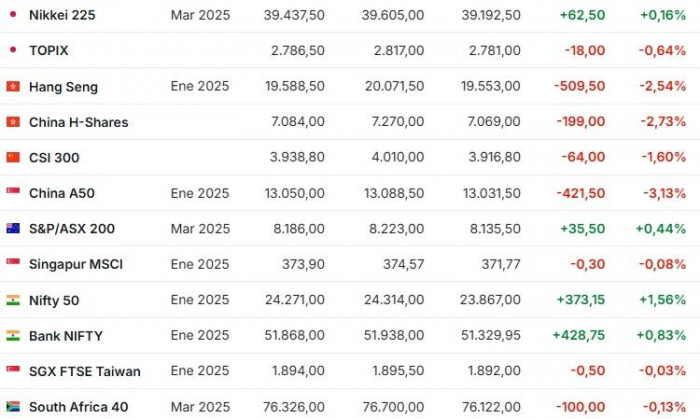The image size is (700, 419).
Task: Click the Singapore flag beside China A50
Action: point(13,192)
